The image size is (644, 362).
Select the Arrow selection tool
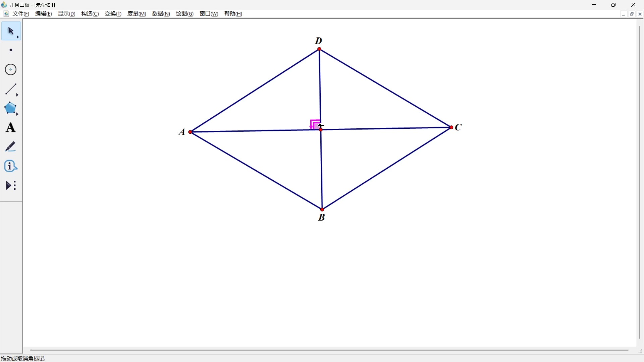(x=11, y=31)
